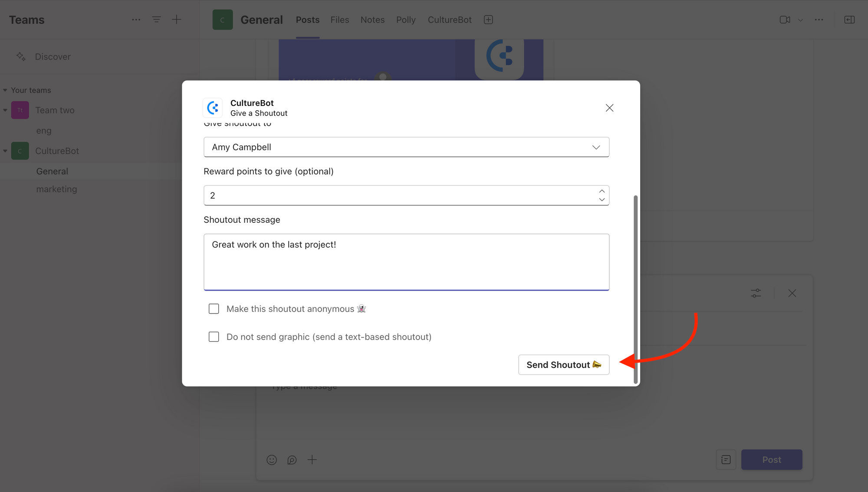Select the eng channel
This screenshot has height=492, width=868.
(44, 131)
